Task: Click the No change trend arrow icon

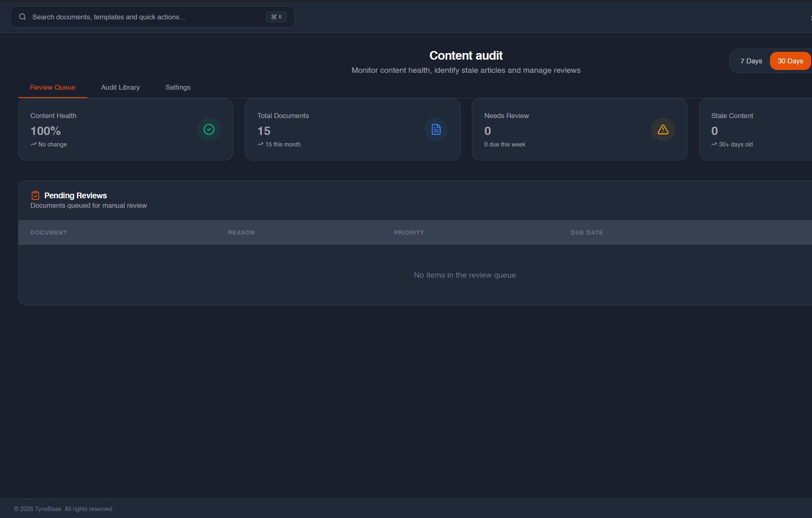Action: 33,144
